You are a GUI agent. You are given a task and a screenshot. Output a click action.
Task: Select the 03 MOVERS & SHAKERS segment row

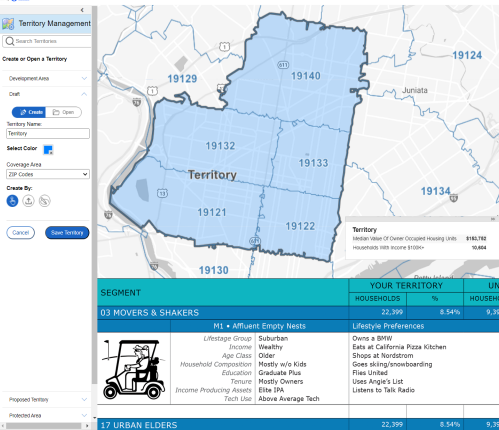tap(298, 313)
